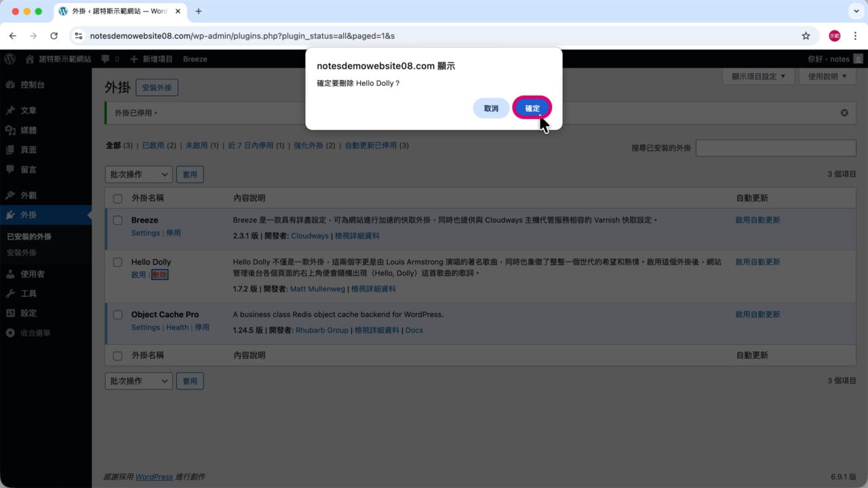Open the Posts menu in sidebar
This screenshot has height=488, width=868.
[28, 110]
